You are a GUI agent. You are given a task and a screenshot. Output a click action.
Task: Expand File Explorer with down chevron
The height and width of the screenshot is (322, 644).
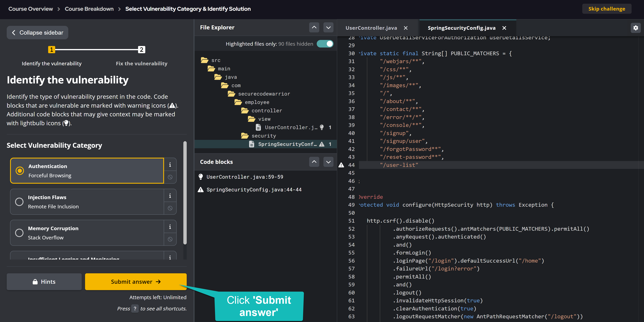coord(328,28)
